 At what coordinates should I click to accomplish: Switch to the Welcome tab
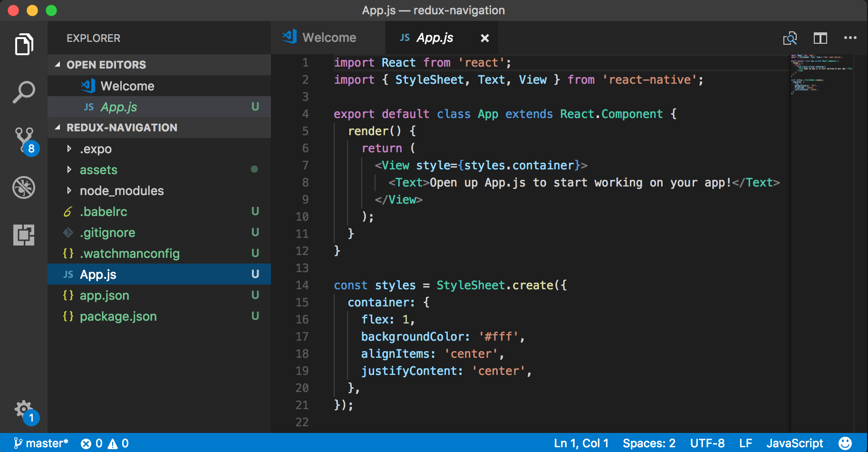click(328, 38)
